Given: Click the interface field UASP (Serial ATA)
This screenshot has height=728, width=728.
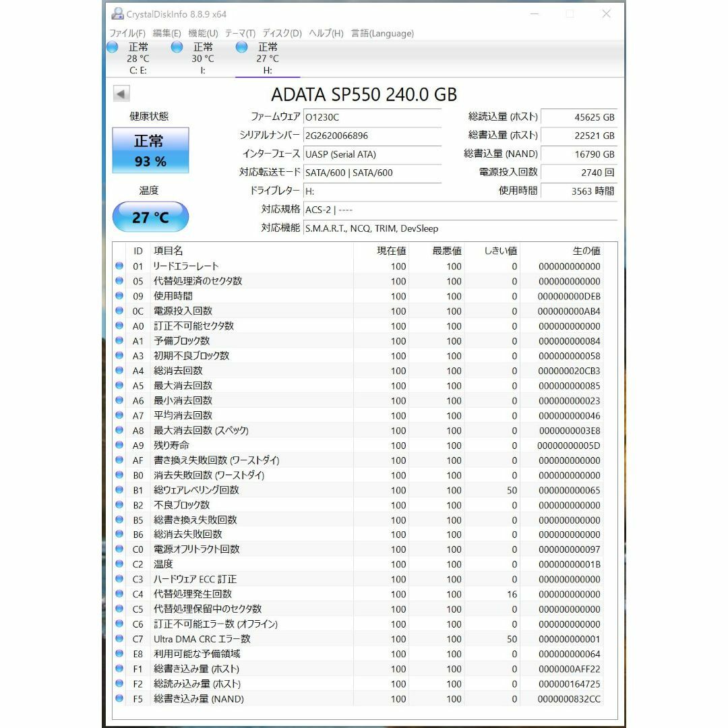Looking at the screenshot, I should pos(372,154).
